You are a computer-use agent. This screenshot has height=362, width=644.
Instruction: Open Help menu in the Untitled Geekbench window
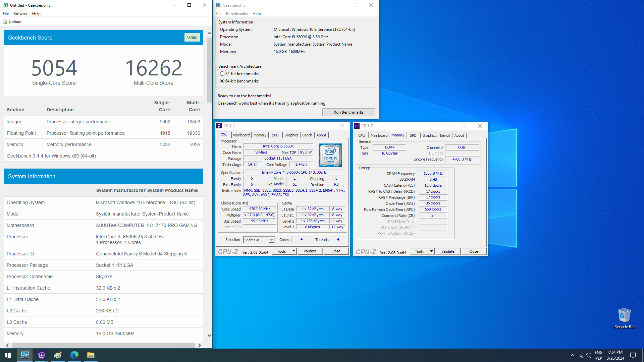click(x=36, y=14)
